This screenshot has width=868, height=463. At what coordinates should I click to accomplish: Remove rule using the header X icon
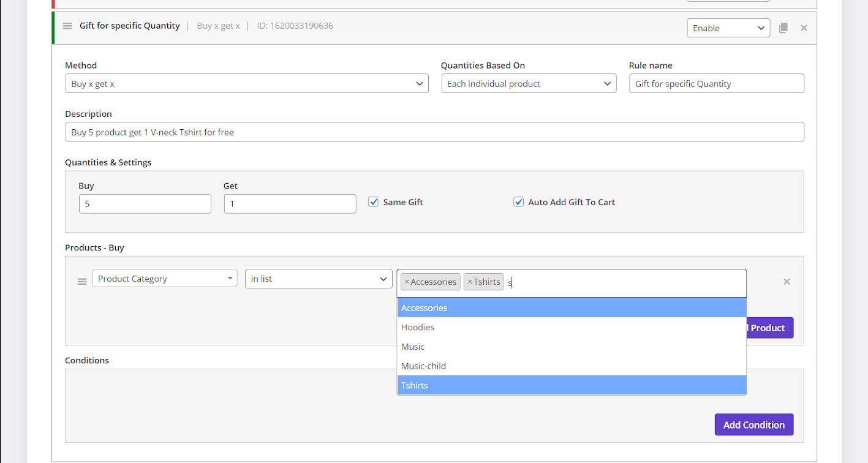(804, 28)
